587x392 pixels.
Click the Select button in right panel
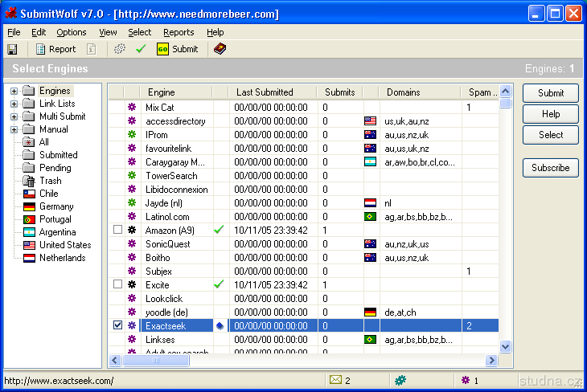pos(550,135)
